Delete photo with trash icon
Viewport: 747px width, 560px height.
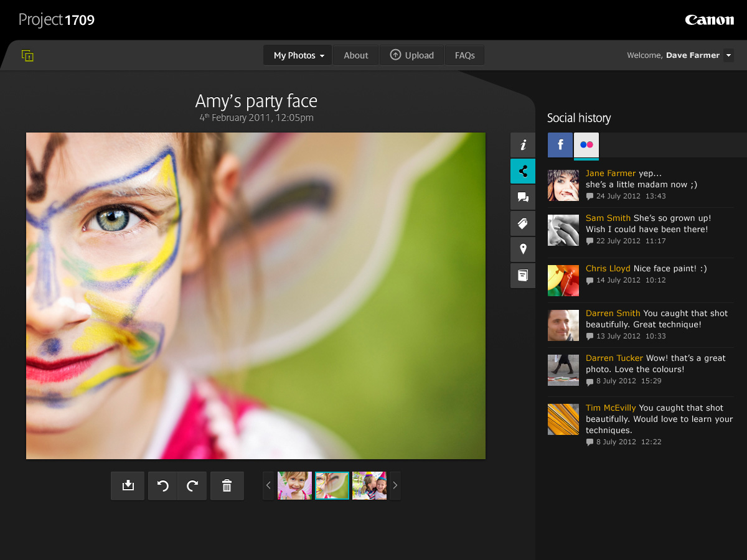(x=227, y=486)
